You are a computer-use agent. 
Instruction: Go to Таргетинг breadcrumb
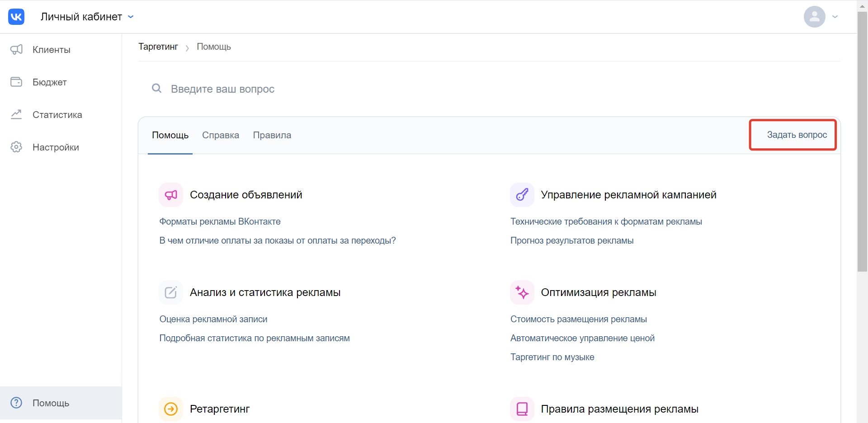coord(158,47)
